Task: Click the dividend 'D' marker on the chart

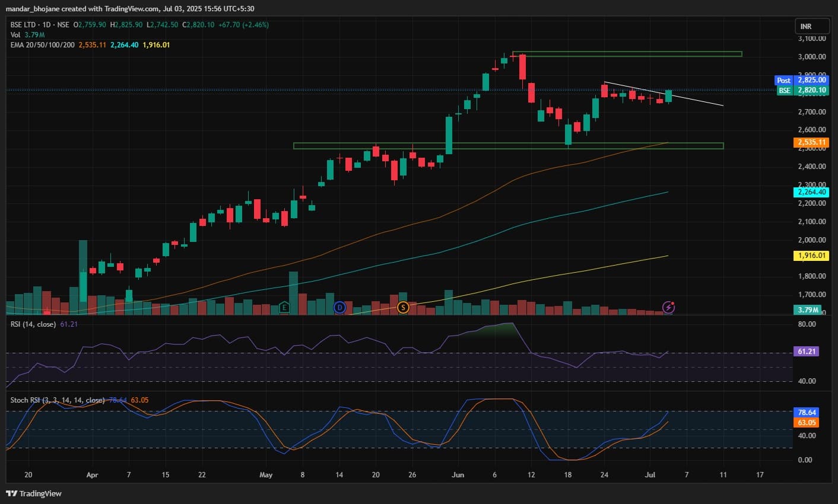Action: pos(339,307)
